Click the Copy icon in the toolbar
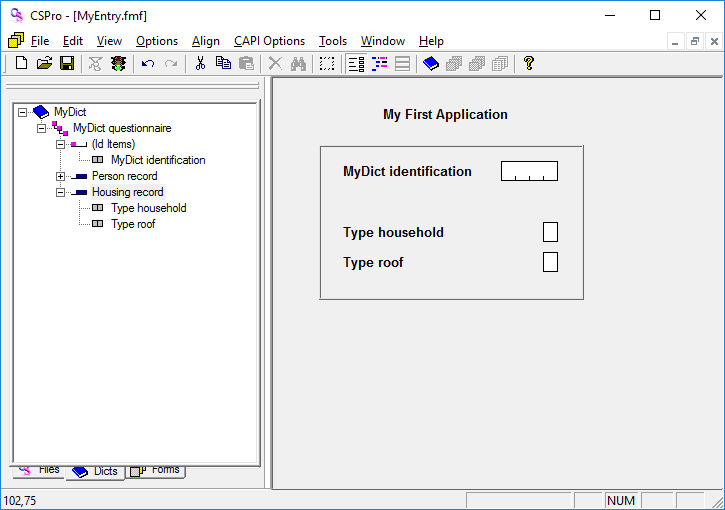 click(223, 63)
